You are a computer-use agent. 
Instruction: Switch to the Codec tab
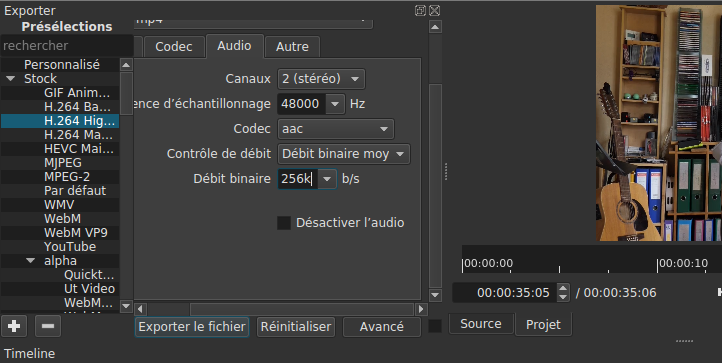pyautogui.click(x=174, y=47)
